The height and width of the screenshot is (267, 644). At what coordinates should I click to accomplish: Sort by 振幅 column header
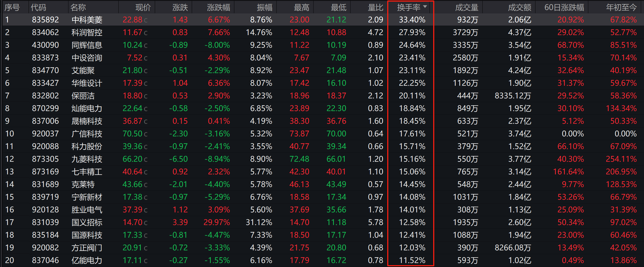pos(264,7)
